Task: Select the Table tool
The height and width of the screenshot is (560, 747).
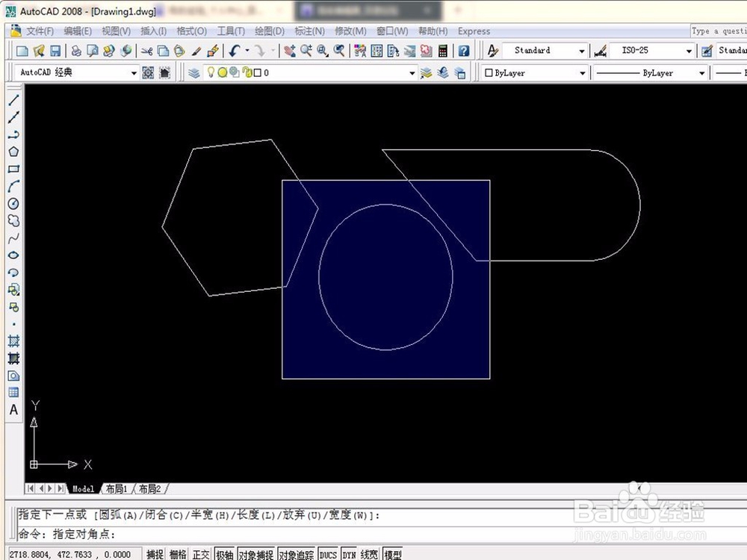Action: (13, 393)
